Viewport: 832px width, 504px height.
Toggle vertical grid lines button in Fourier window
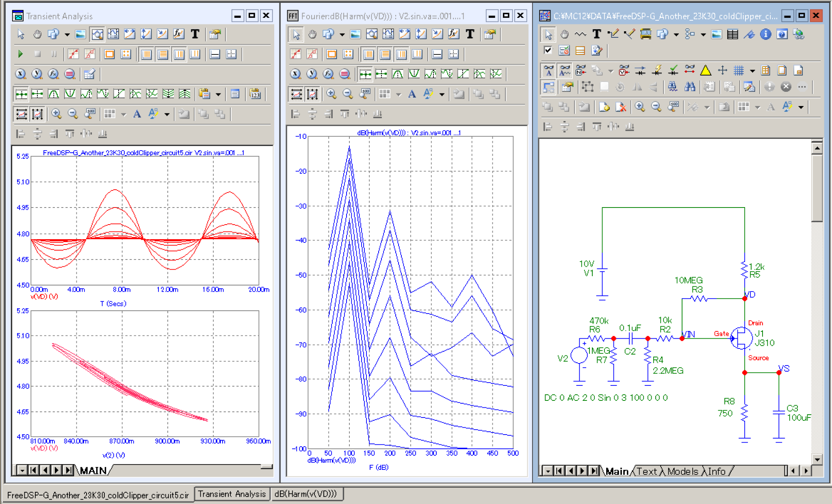tap(369, 54)
